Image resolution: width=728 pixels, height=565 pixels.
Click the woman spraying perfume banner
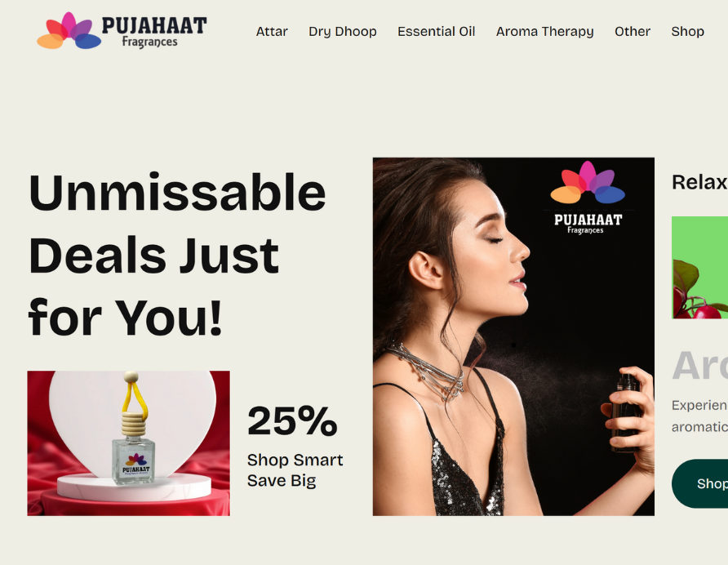(x=513, y=336)
